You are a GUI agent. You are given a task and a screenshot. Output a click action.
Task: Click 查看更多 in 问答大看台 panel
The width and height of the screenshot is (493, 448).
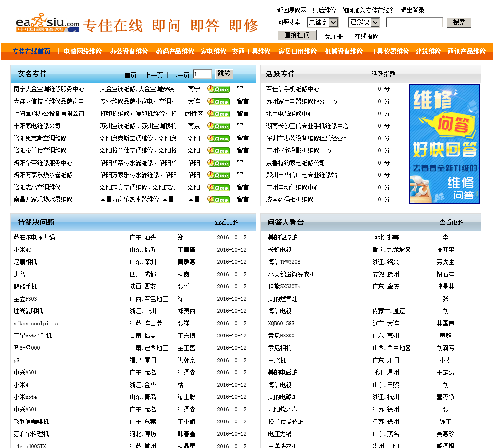click(x=452, y=222)
